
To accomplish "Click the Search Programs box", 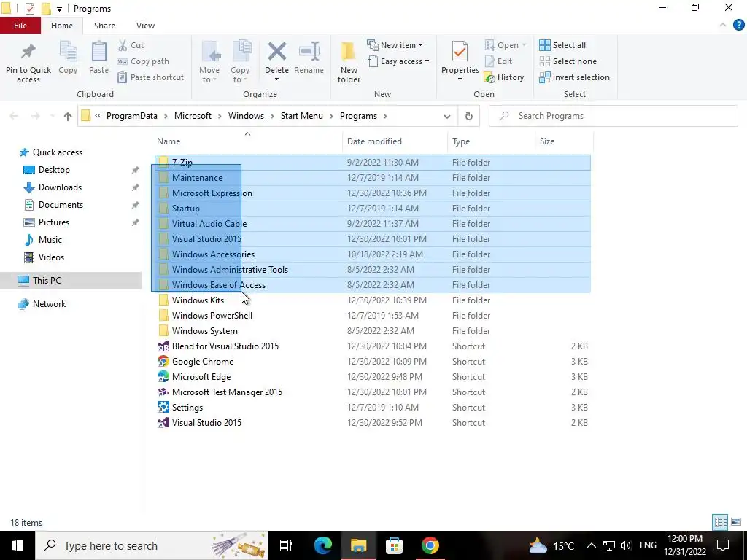I will pyautogui.click(x=613, y=116).
